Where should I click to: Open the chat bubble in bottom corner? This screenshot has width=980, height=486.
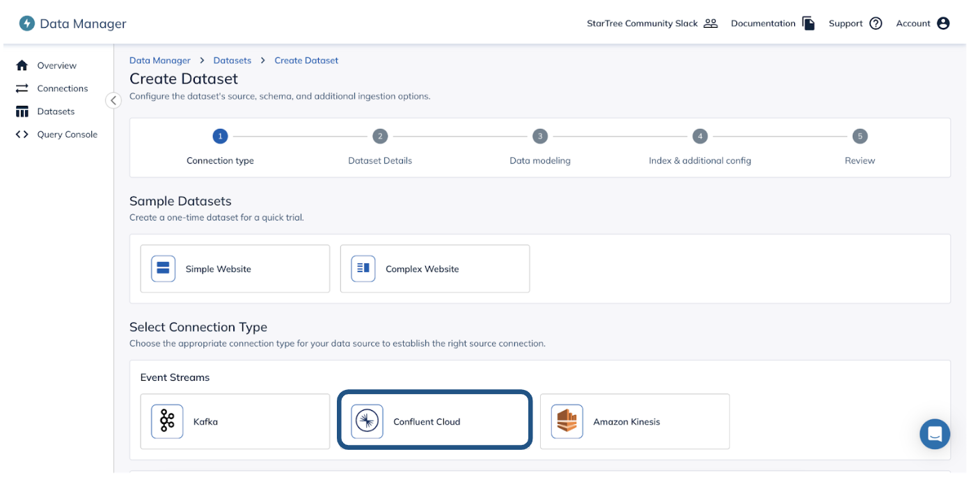[935, 434]
